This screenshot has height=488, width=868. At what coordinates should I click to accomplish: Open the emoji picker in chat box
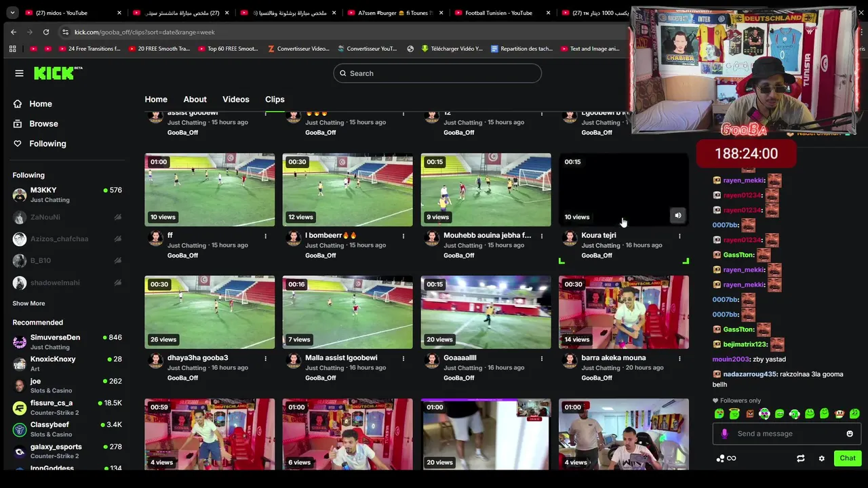click(850, 434)
